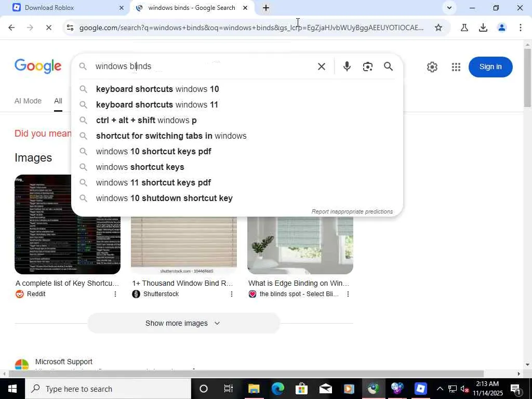Open search by image camera icon
532x399 pixels.
tap(368, 66)
